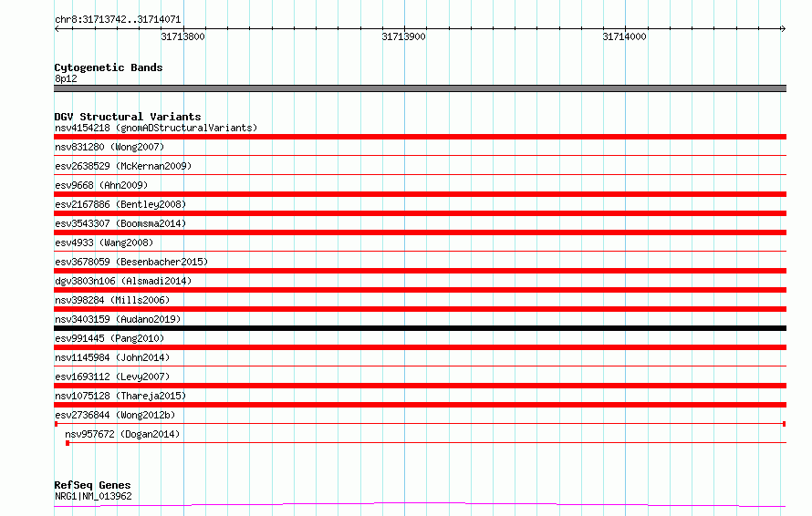The image size is (812, 516).
Task: Click the right arrow end of the ruler
Action: point(783,28)
